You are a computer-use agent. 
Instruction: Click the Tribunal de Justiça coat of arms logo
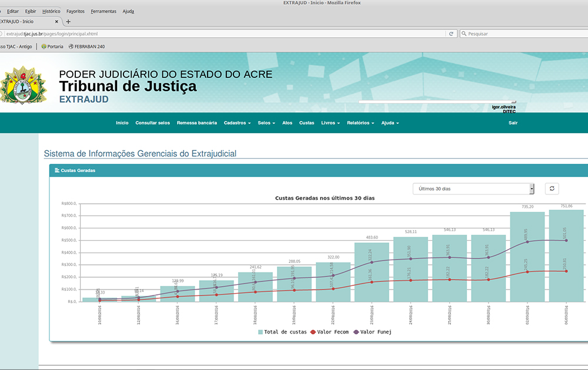24,85
